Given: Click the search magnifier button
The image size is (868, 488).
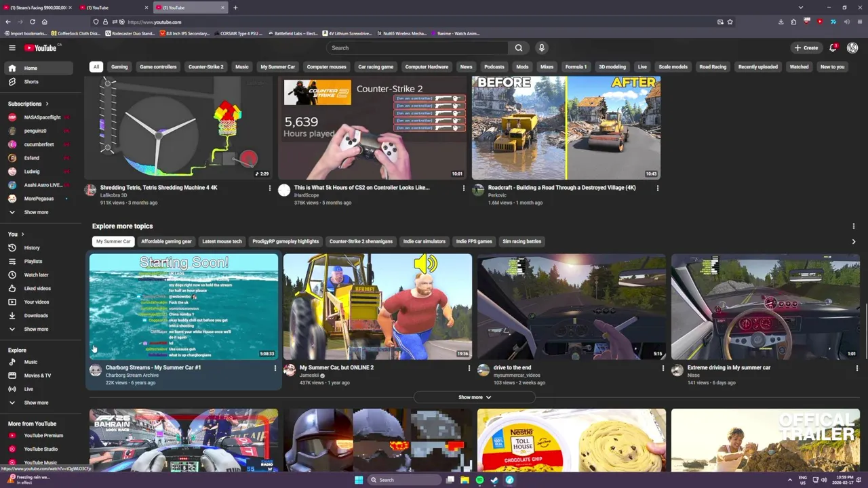Looking at the screenshot, I should [x=519, y=47].
